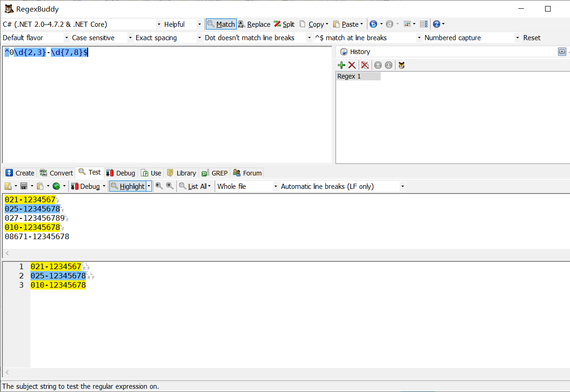The width and height of the screenshot is (570, 392).
Task: Toggle the Case sensitive option
Action: [x=102, y=37]
